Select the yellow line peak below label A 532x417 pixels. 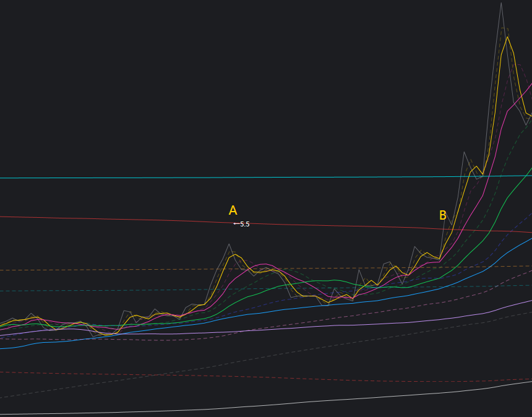pos(235,254)
